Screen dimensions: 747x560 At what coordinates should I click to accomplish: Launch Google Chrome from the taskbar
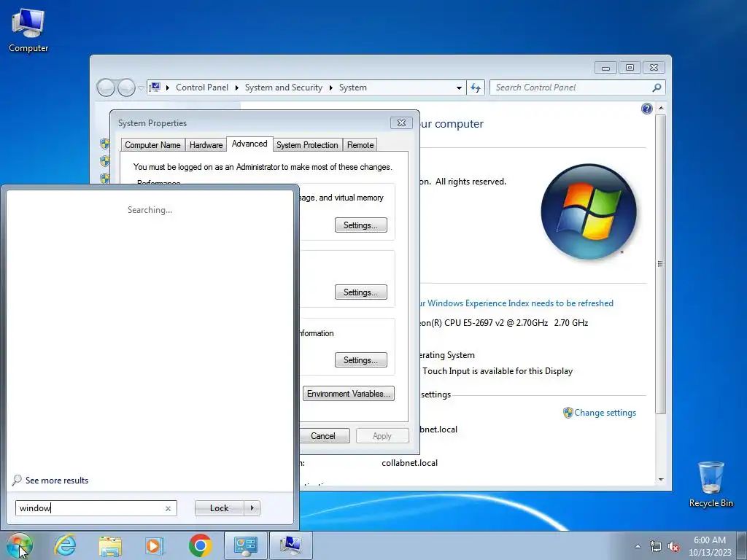pos(200,545)
